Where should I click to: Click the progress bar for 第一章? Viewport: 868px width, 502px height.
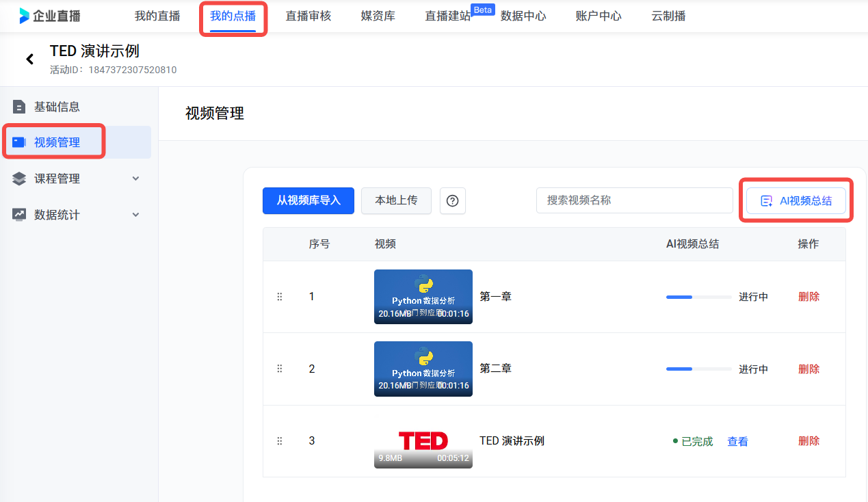point(698,297)
